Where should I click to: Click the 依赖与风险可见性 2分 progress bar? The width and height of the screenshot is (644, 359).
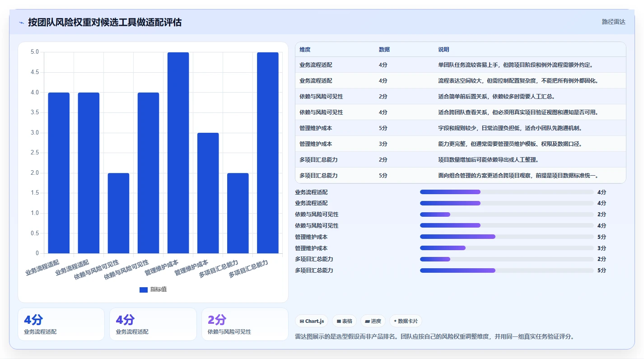pos(507,214)
